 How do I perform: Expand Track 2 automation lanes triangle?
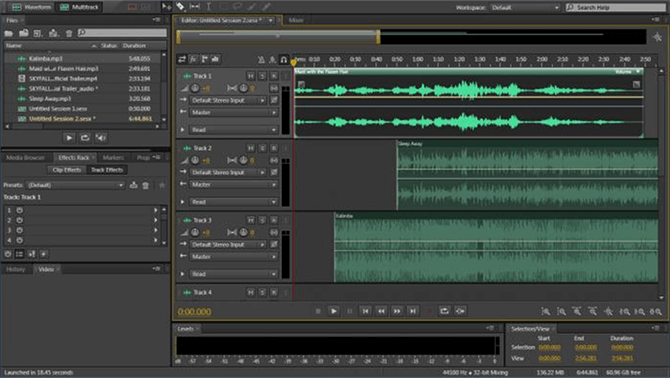(x=183, y=202)
